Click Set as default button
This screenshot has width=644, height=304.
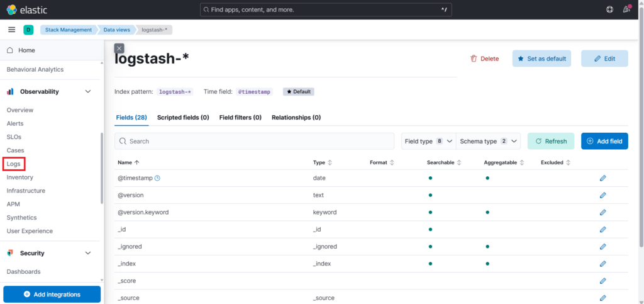click(x=541, y=59)
